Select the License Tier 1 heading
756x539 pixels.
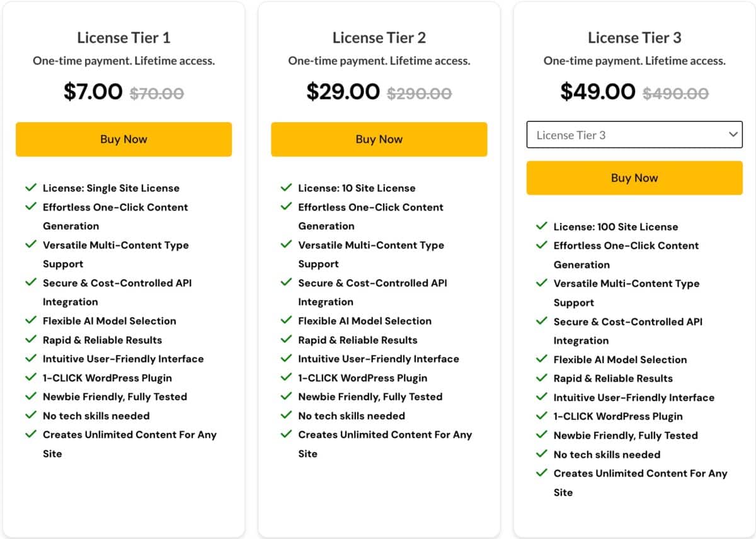pyautogui.click(x=123, y=38)
